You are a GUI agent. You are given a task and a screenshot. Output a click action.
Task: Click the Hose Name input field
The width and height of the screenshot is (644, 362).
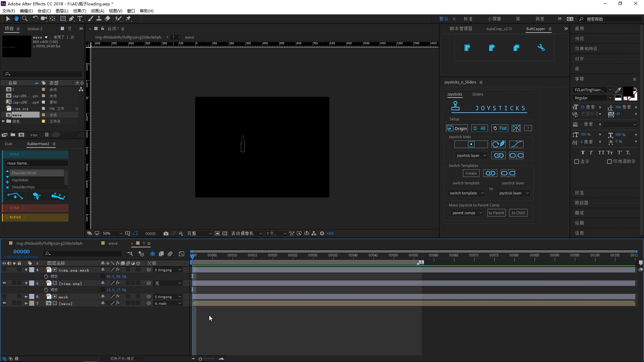[x=37, y=164]
